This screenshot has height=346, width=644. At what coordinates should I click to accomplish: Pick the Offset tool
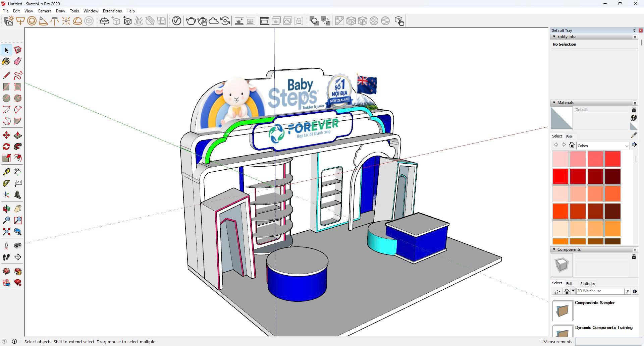[x=18, y=158]
